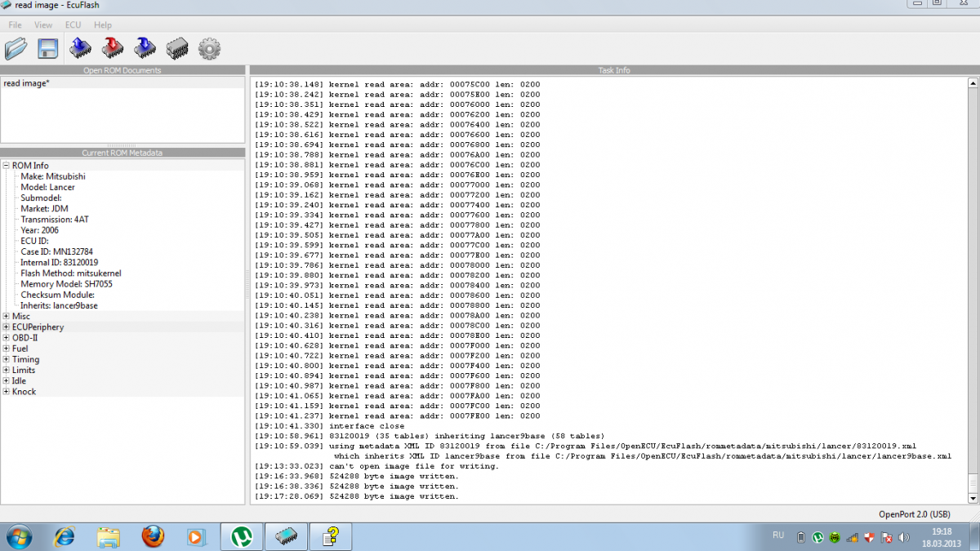Click the Write to ECU red arrow icon

[x=113, y=49]
